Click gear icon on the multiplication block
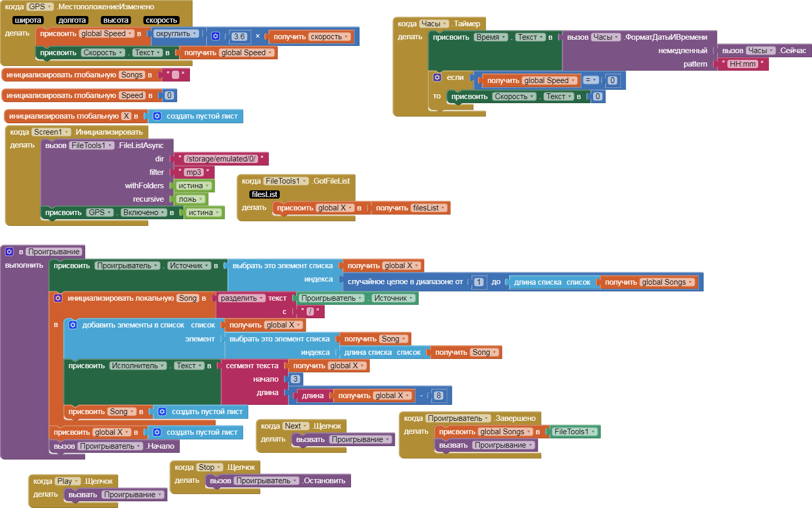This screenshot has width=812, height=508. pos(216,36)
